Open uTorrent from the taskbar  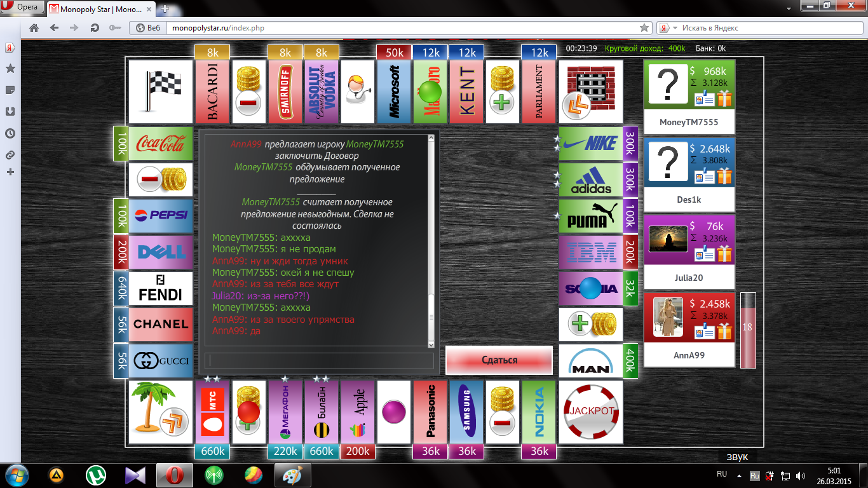[96, 475]
